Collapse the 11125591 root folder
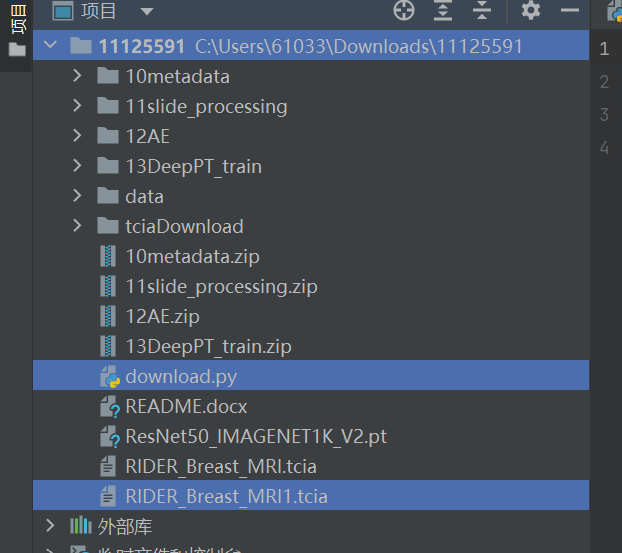This screenshot has width=622, height=553. 50,44
